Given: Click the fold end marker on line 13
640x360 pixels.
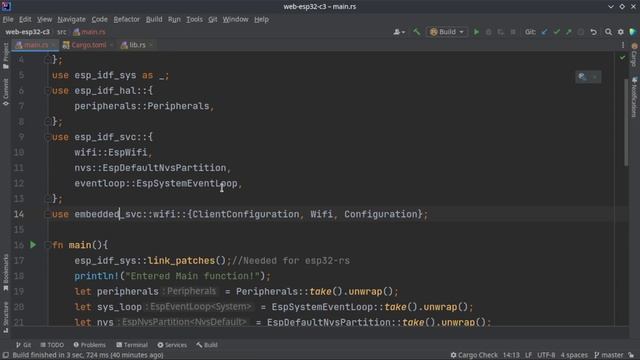Looking at the screenshot, I should tap(47, 198).
